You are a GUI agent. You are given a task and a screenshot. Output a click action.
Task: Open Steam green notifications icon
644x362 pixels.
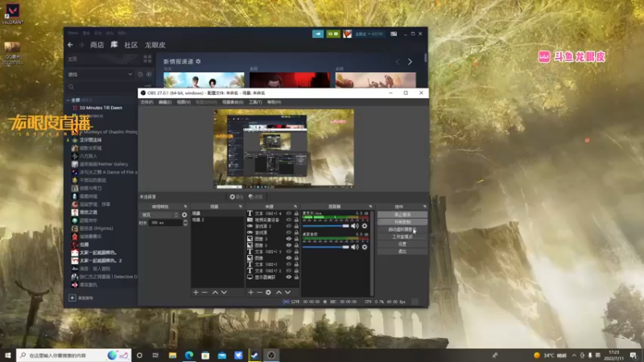coord(333,34)
